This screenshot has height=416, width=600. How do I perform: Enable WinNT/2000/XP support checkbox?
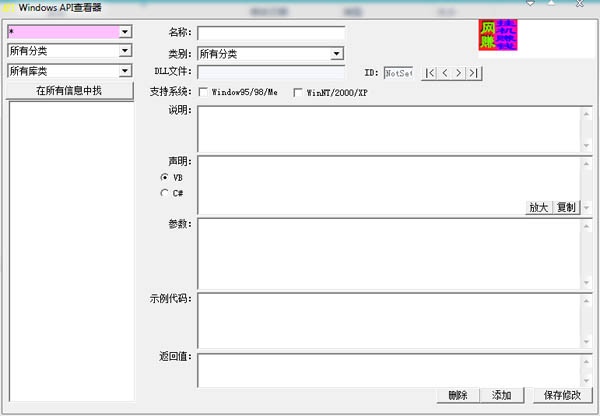pos(298,92)
